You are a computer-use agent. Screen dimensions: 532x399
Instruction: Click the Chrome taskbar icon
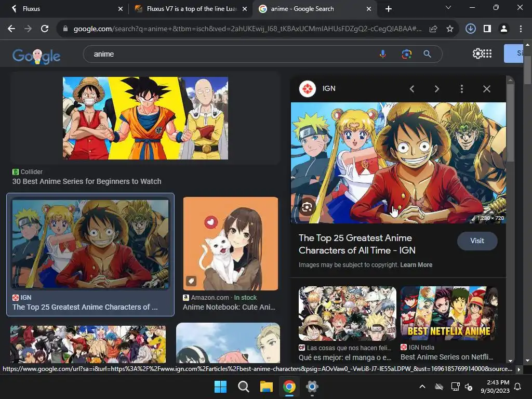point(289,387)
